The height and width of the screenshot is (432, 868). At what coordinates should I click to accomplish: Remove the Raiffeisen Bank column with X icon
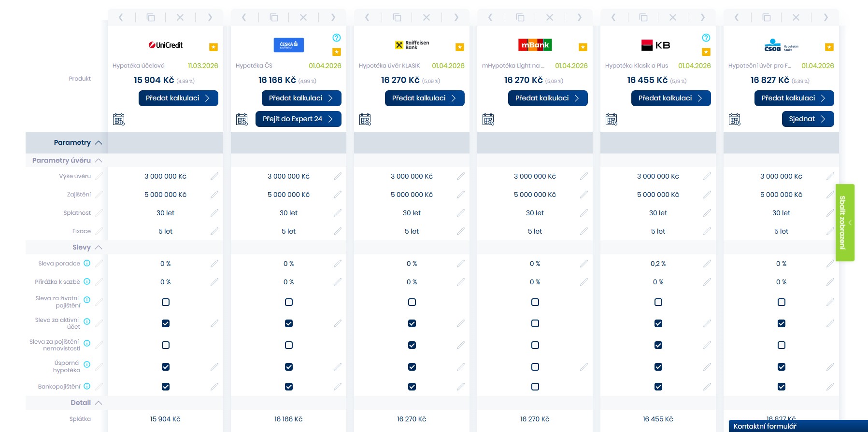pyautogui.click(x=426, y=18)
